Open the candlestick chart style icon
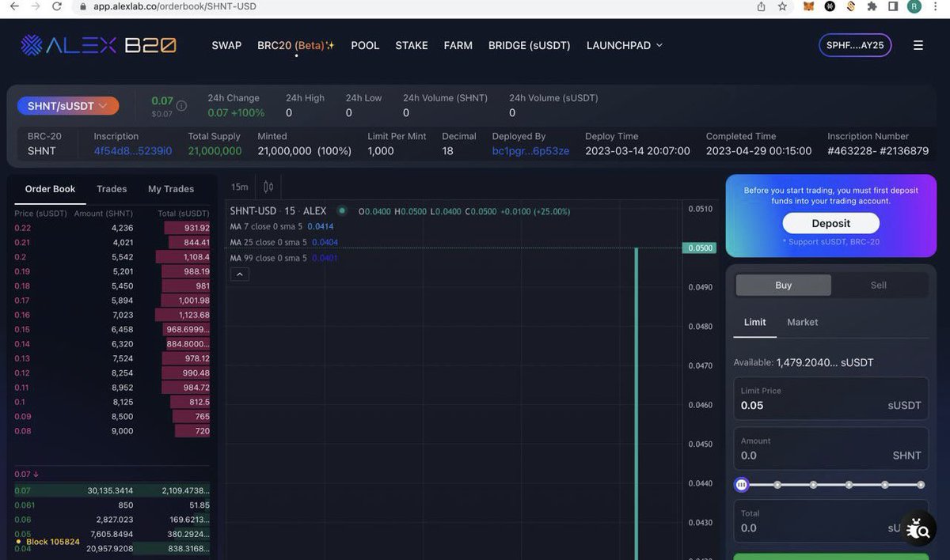The height and width of the screenshot is (560, 950). [x=268, y=187]
